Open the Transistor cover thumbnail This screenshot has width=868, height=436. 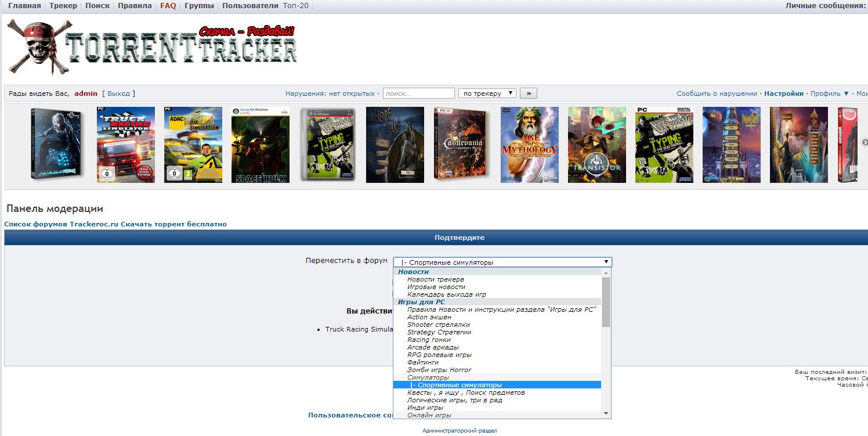[x=597, y=145]
